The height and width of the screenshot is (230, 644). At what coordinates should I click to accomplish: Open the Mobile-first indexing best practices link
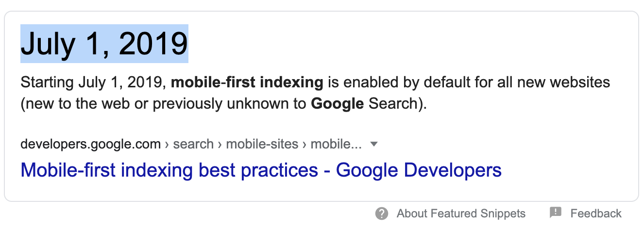click(261, 170)
